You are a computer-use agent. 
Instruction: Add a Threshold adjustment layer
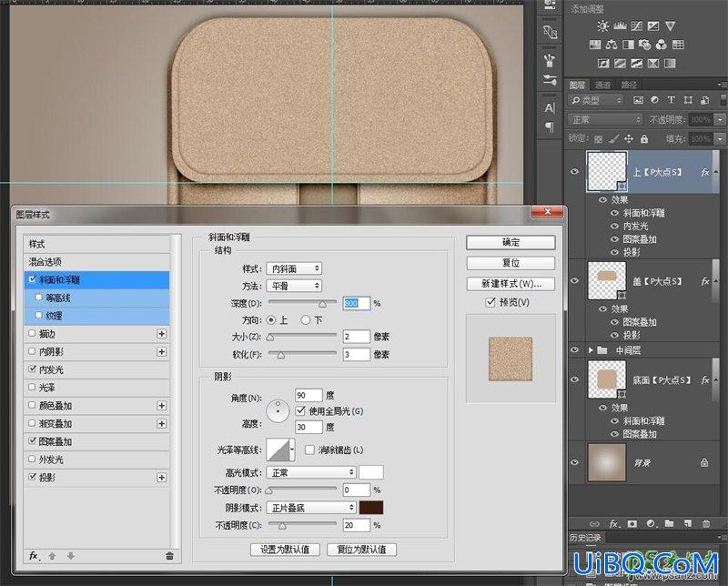click(636, 63)
